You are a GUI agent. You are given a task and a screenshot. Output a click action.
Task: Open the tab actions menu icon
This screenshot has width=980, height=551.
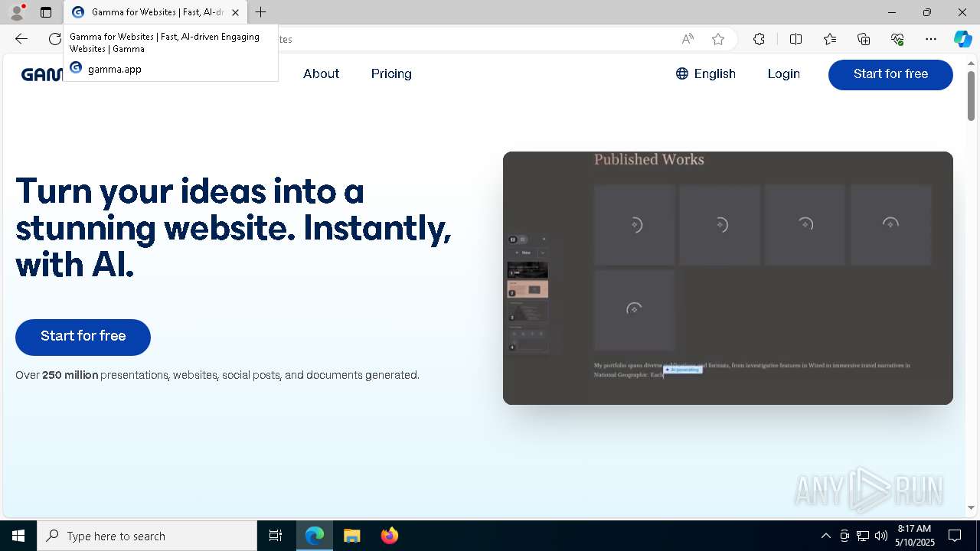pos(46,12)
